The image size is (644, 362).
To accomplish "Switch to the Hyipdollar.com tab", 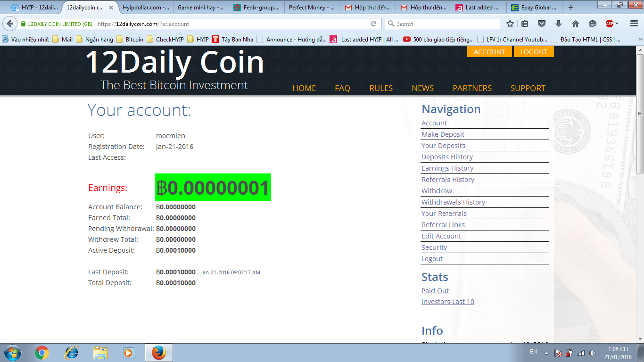I will 146,8.
